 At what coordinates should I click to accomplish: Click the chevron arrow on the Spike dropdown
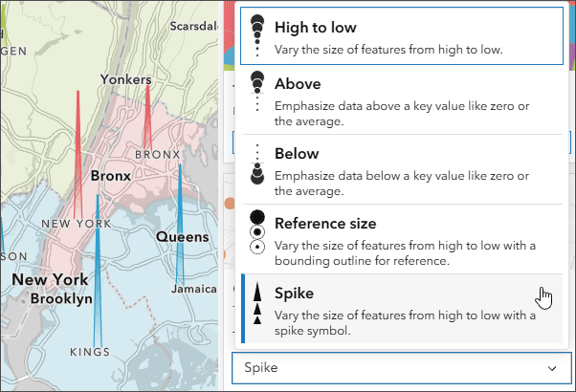[551, 368]
